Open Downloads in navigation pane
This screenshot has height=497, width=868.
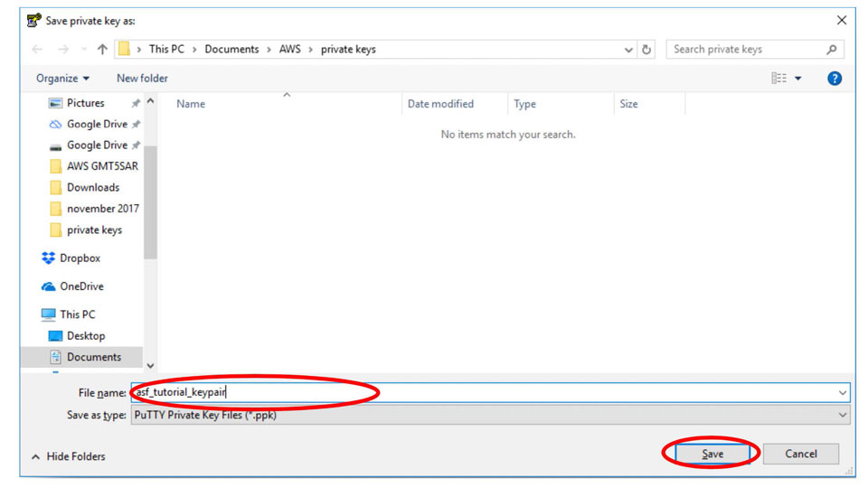85,187
